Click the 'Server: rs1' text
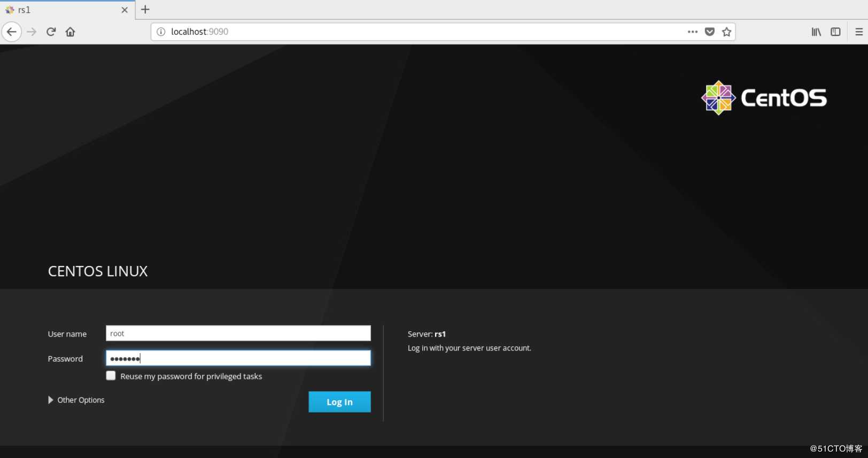 tap(427, 334)
